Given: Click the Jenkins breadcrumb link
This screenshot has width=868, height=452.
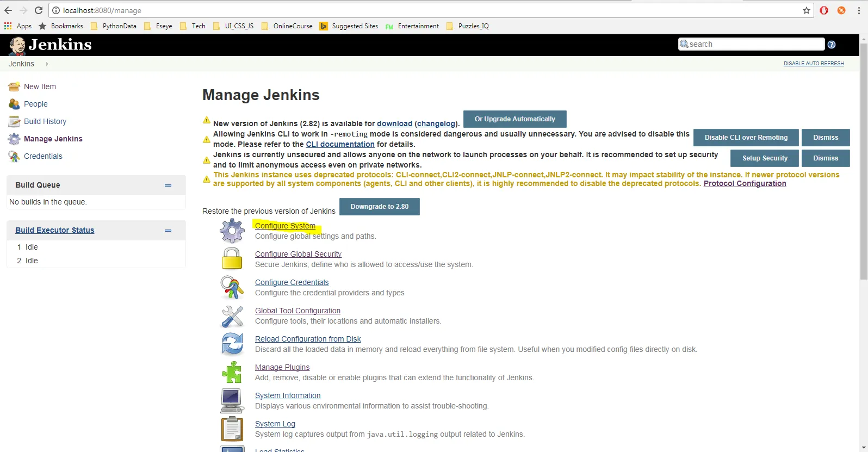Looking at the screenshot, I should tap(21, 64).
